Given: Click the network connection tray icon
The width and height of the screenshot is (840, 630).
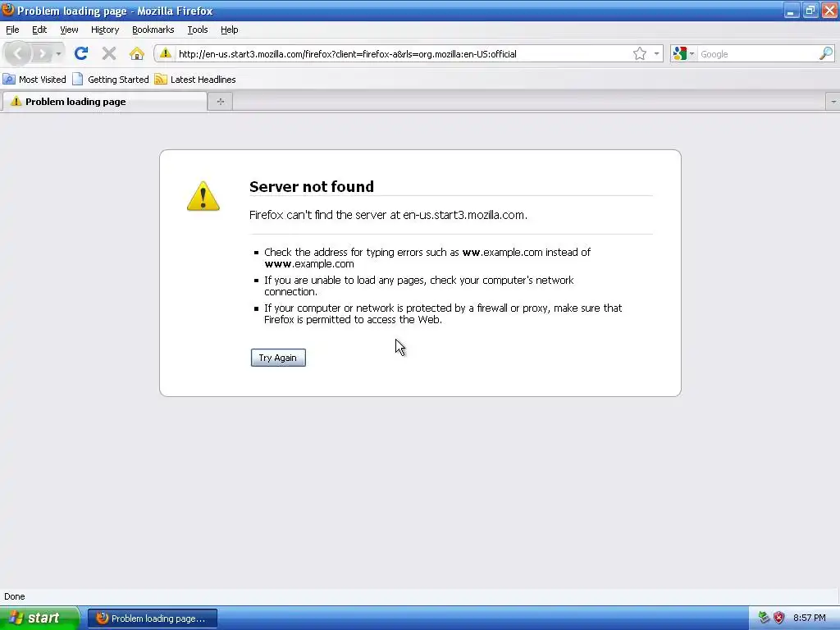Looking at the screenshot, I should 764,618.
